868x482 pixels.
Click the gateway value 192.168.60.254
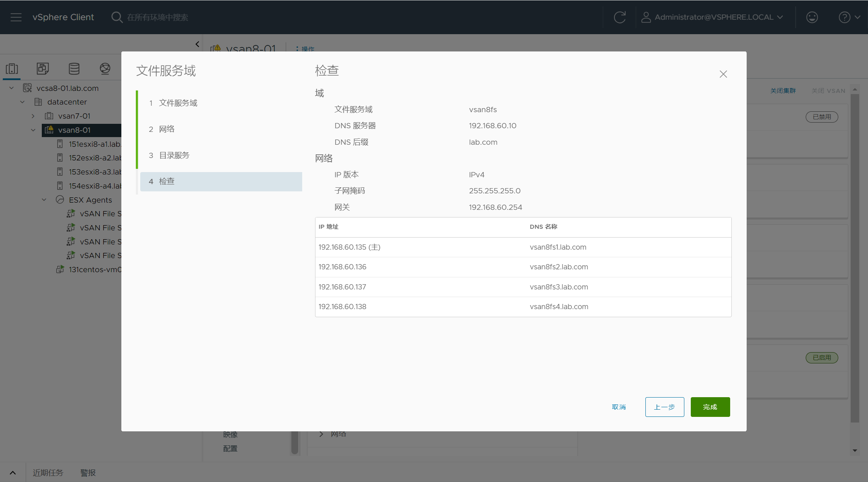(x=495, y=207)
